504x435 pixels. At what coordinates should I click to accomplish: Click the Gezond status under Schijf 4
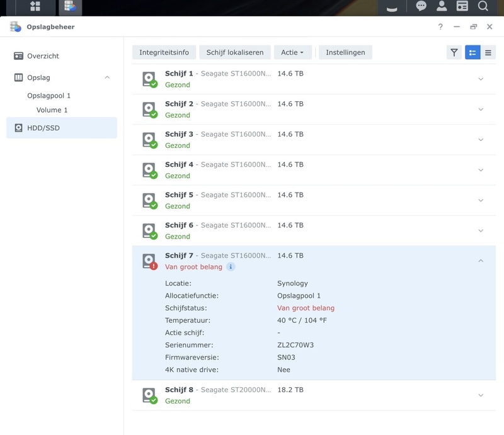pos(178,176)
